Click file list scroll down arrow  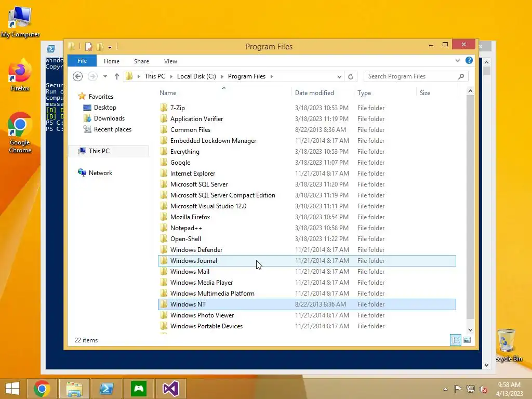(x=470, y=330)
